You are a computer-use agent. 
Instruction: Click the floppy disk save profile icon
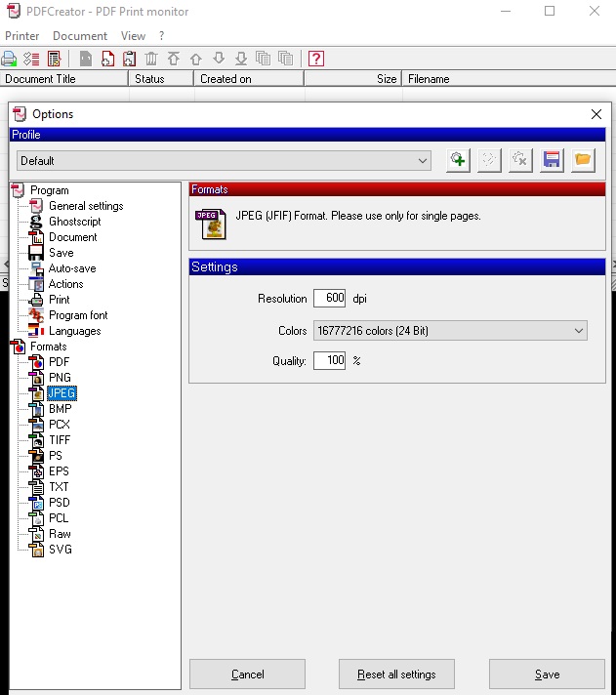tap(552, 160)
